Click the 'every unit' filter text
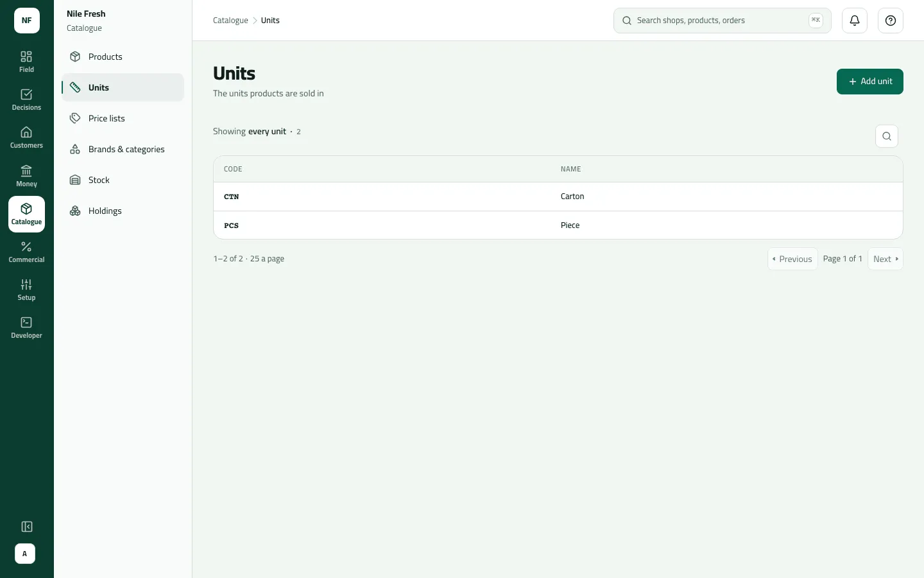The height and width of the screenshot is (578, 924). point(267,131)
